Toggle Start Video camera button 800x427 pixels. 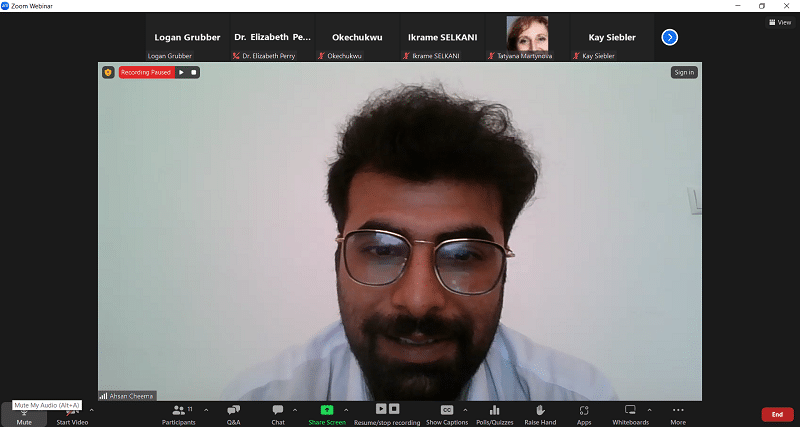tap(71, 415)
